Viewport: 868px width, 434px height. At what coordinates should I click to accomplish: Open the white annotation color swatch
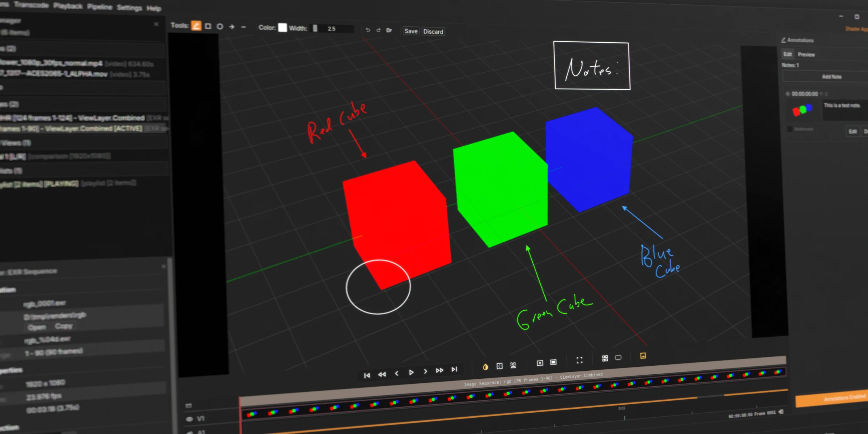pyautogui.click(x=282, y=28)
